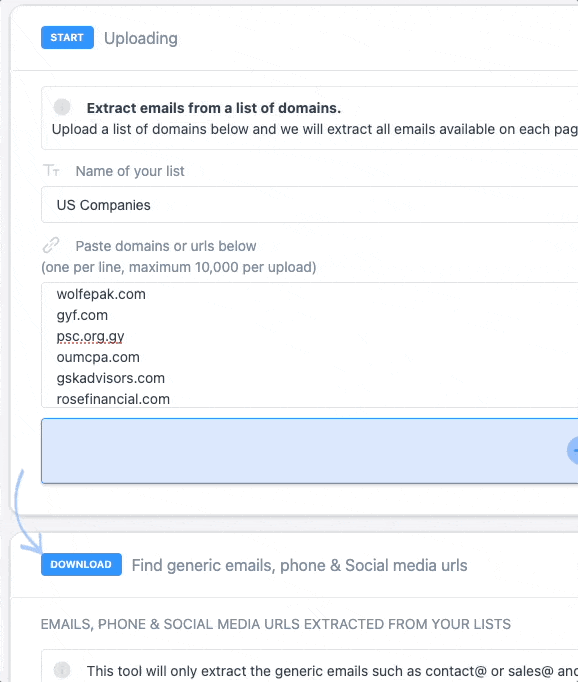Click the chain link icon beside Paste domains
The width and height of the screenshot is (578, 682).
(x=51, y=245)
